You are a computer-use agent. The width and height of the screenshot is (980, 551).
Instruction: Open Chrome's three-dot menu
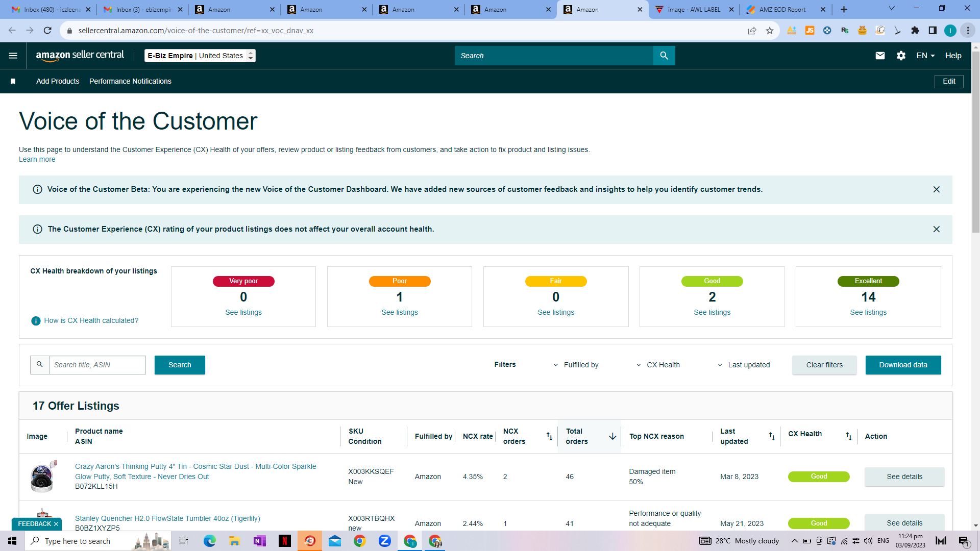pyautogui.click(x=968, y=31)
